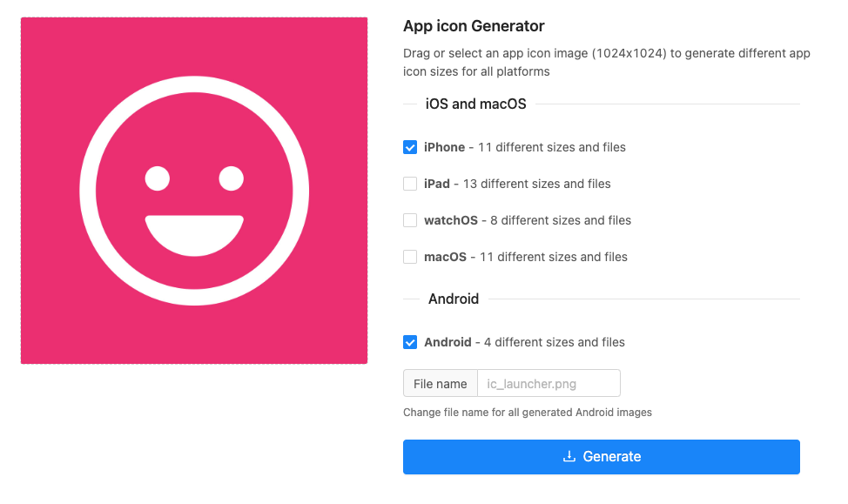Screen dimensions: 848x504
Task: Click 'Change file name for all generated Android images' hint
Action: [528, 413]
